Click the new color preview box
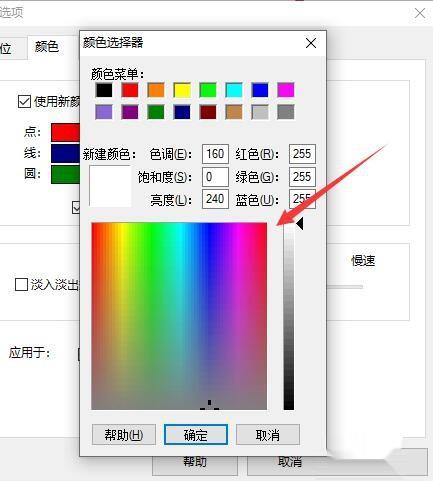This screenshot has height=481, width=433. coord(110,186)
